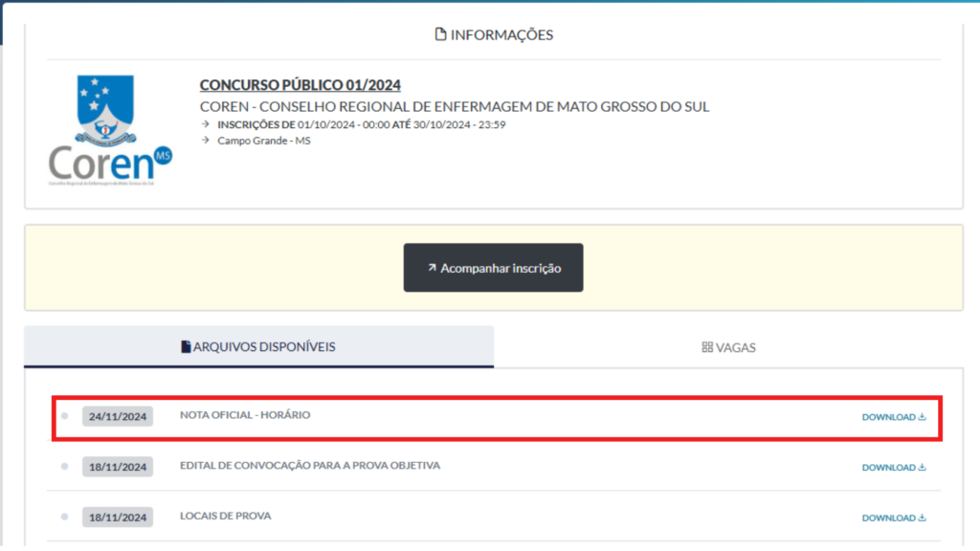Click the NOTA OFICIAL - HORÁRIO file name
The height and width of the screenshot is (551, 980).
click(x=245, y=415)
